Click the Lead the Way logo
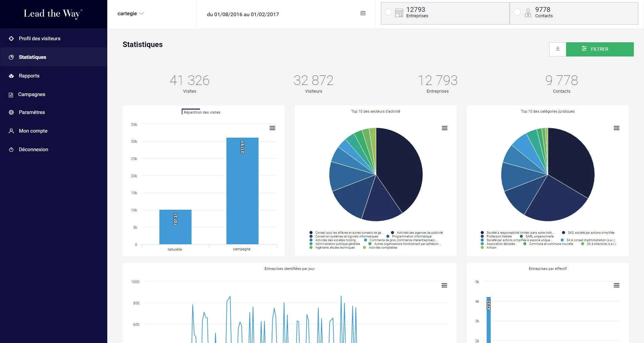Viewport: 644px width, 343px height. (53, 14)
